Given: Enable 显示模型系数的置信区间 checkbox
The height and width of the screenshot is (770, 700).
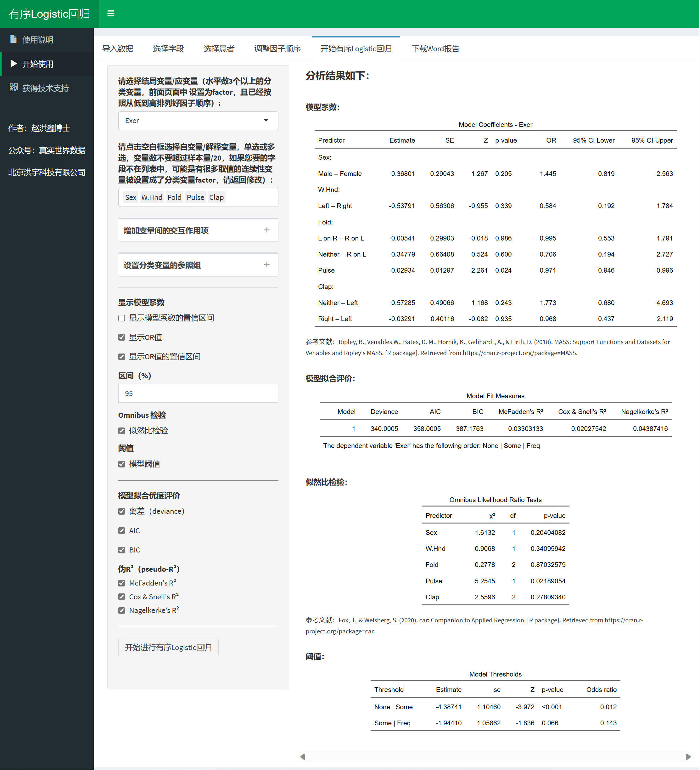Looking at the screenshot, I should [x=122, y=318].
